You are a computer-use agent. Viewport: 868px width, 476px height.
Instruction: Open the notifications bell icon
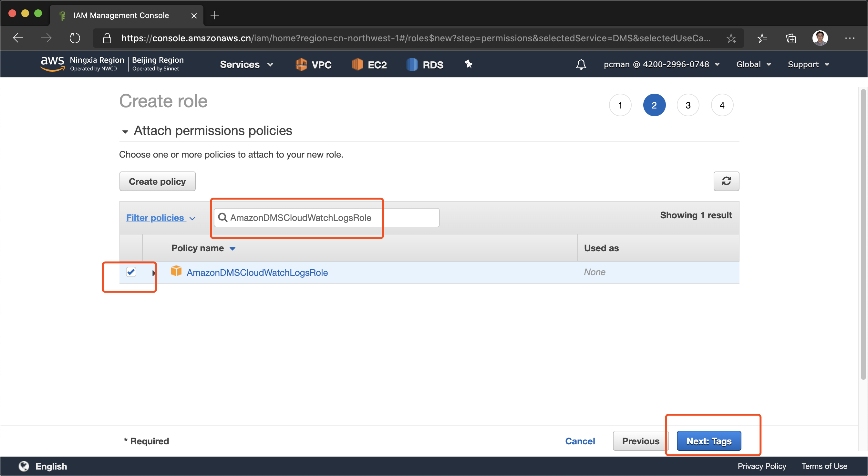[581, 64]
